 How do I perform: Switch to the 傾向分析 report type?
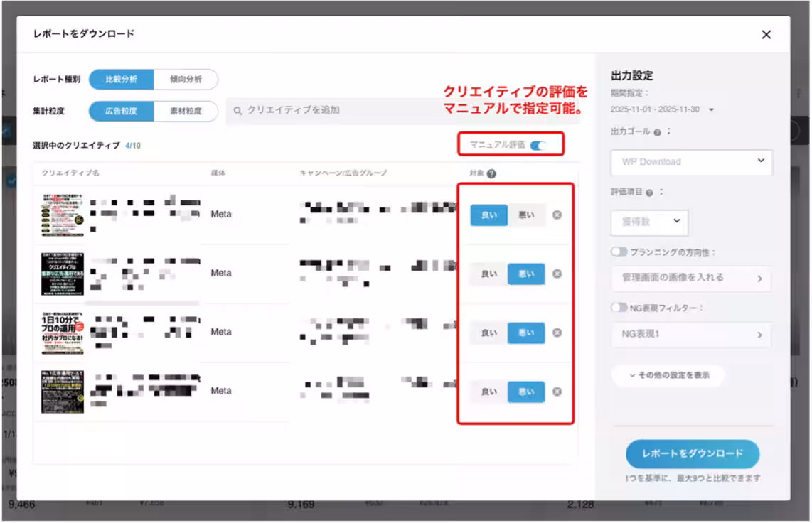185,80
